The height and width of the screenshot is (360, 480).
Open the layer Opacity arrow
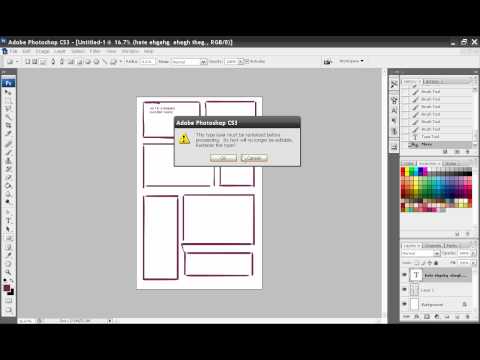[x=474, y=253]
